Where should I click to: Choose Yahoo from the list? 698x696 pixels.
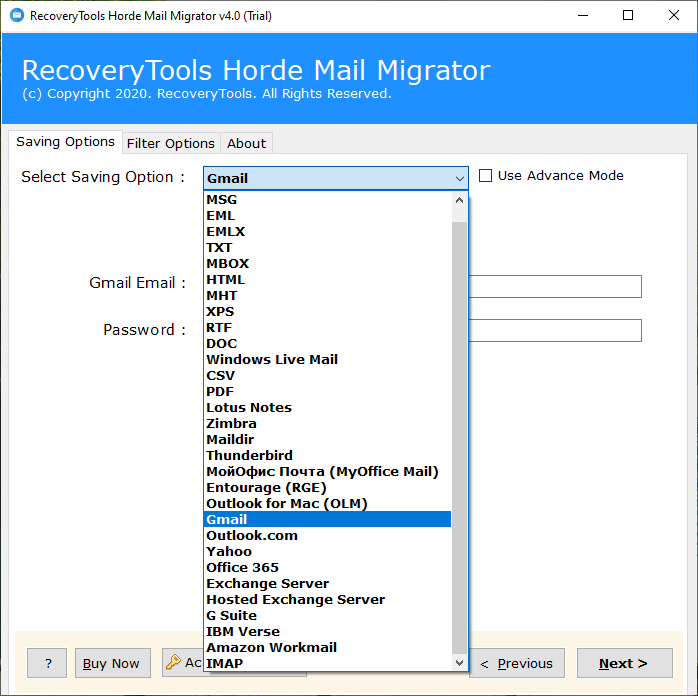point(328,552)
